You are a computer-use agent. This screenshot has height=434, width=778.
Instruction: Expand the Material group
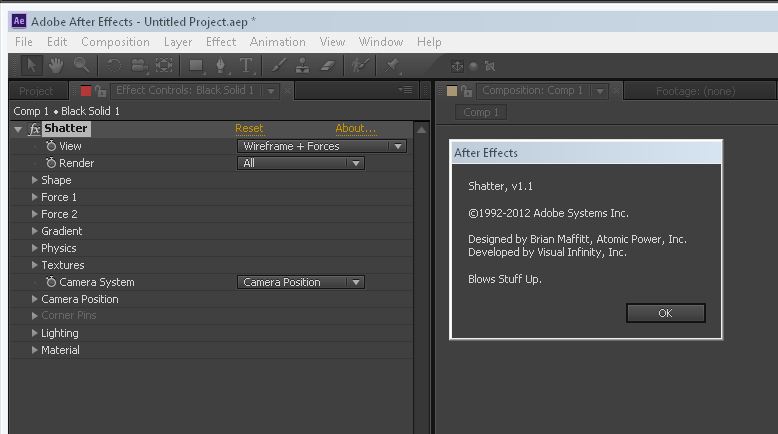pos(34,350)
